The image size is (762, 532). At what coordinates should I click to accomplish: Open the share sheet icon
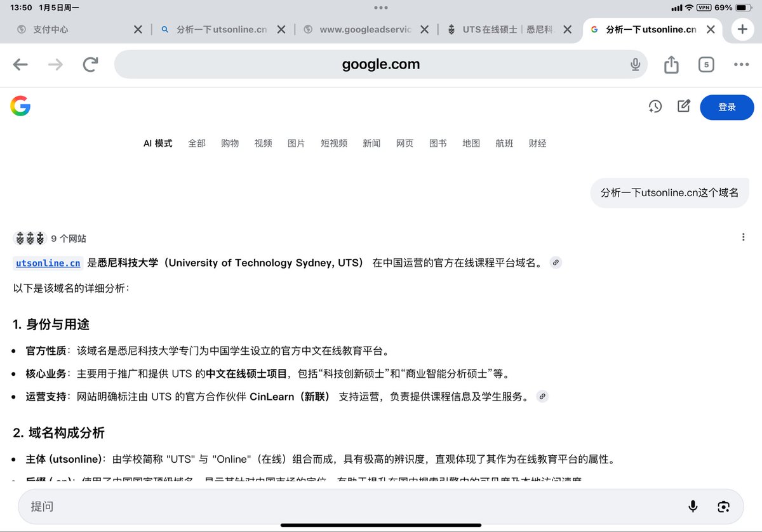pyautogui.click(x=671, y=64)
